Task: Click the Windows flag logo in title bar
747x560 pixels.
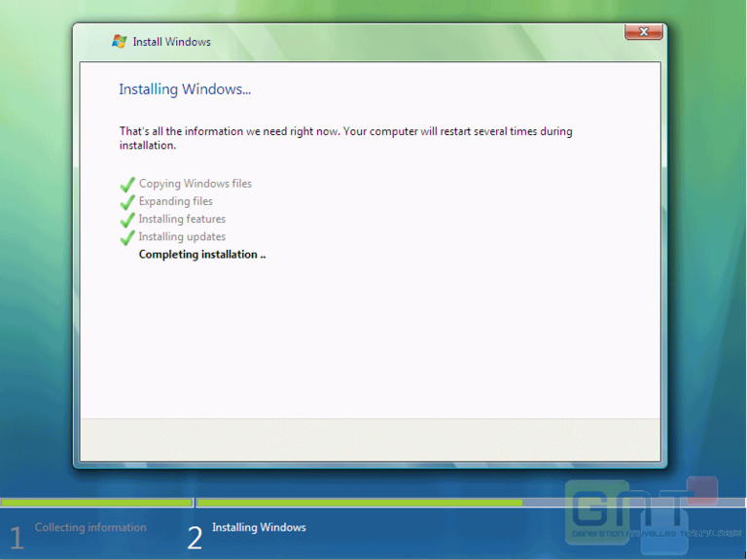Action: [119, 42]
